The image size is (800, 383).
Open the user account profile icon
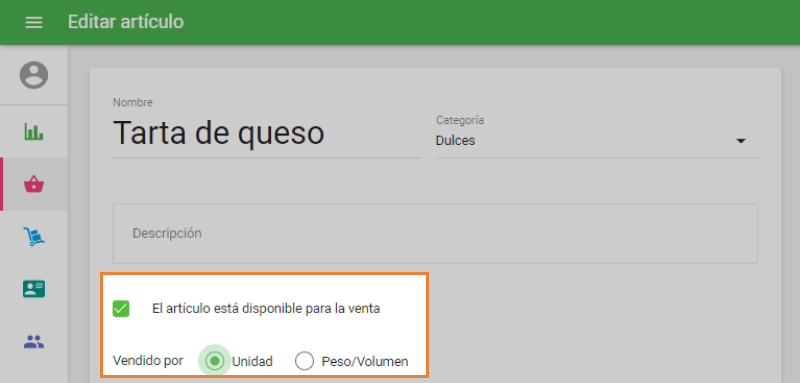point(34,75)
